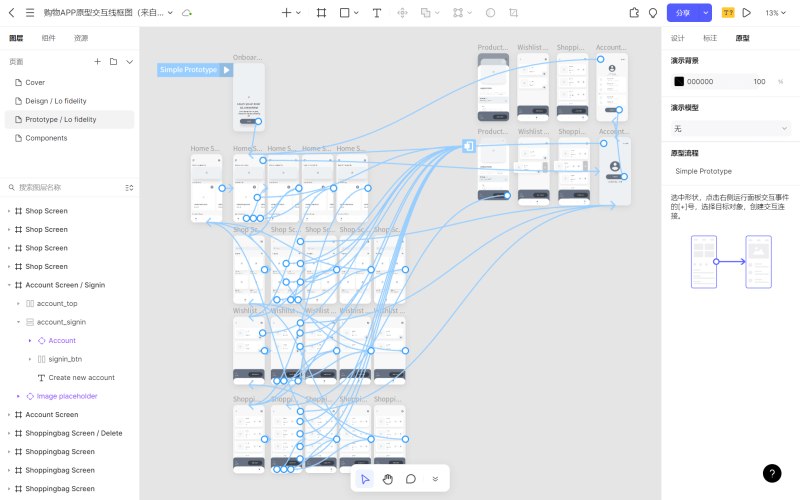
Task: Expand the Image placeholder layer
Action: click(x=18, y=396)
